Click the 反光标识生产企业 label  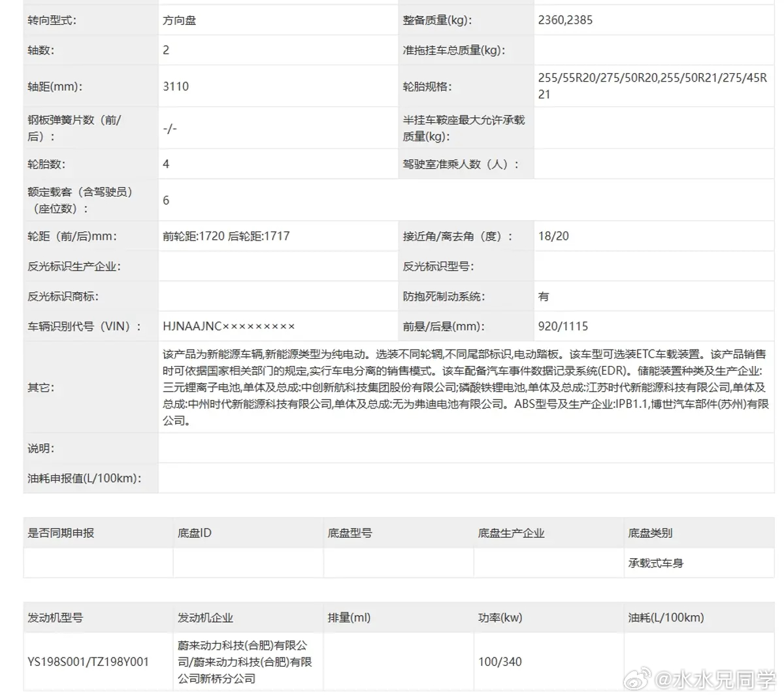click(74, 267)
